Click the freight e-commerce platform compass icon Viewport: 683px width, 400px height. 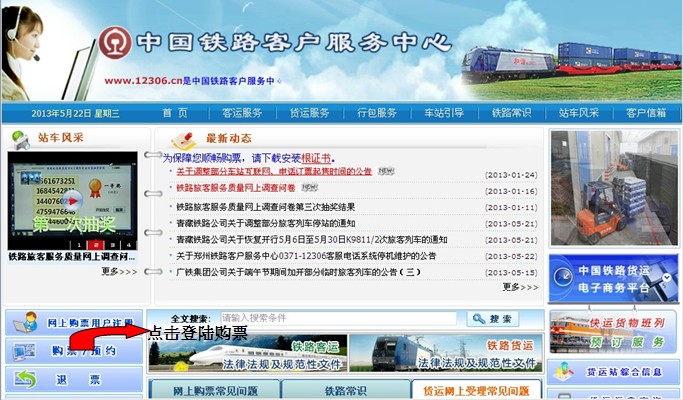pos(563,277)
